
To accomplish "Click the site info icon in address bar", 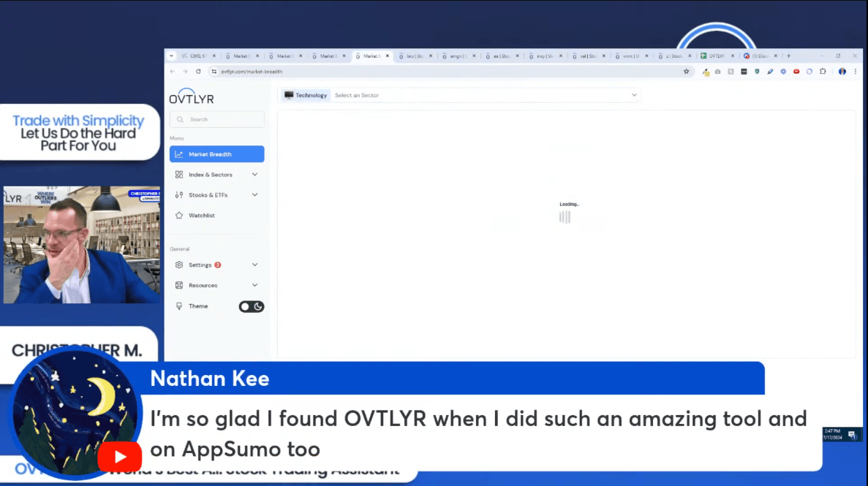I will tap(214, 72).
